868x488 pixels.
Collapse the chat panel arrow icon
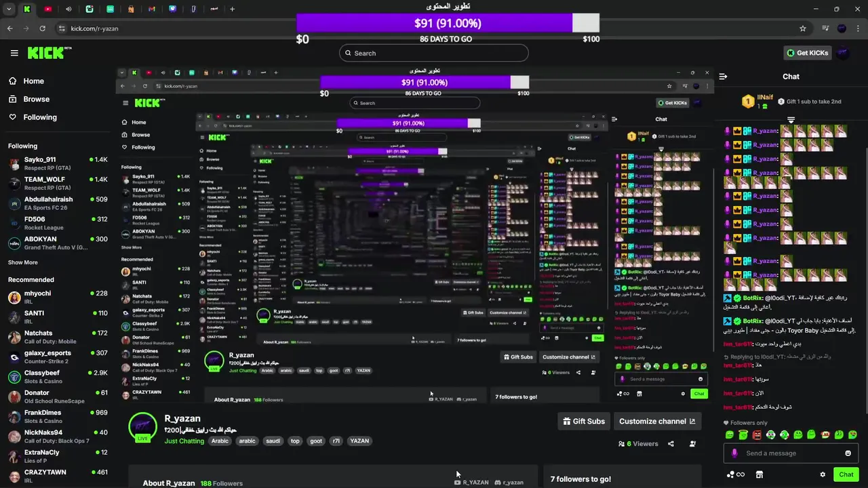(x=723, y=77)
